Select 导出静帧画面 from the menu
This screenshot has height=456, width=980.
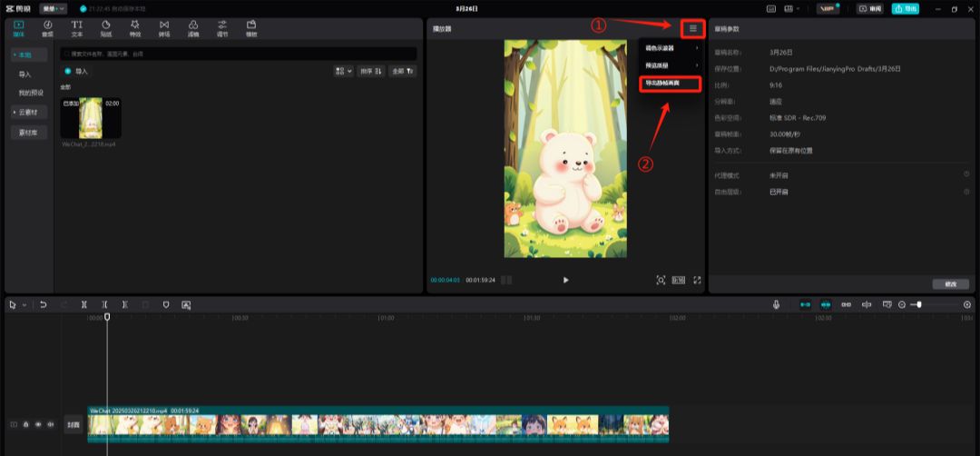pyautogui.click(x=671, y=84)
